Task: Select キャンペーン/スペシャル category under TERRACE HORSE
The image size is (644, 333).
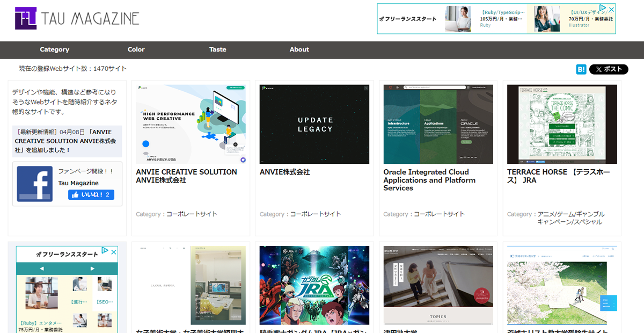Action: pyautogui.click(x=570, y=222)
